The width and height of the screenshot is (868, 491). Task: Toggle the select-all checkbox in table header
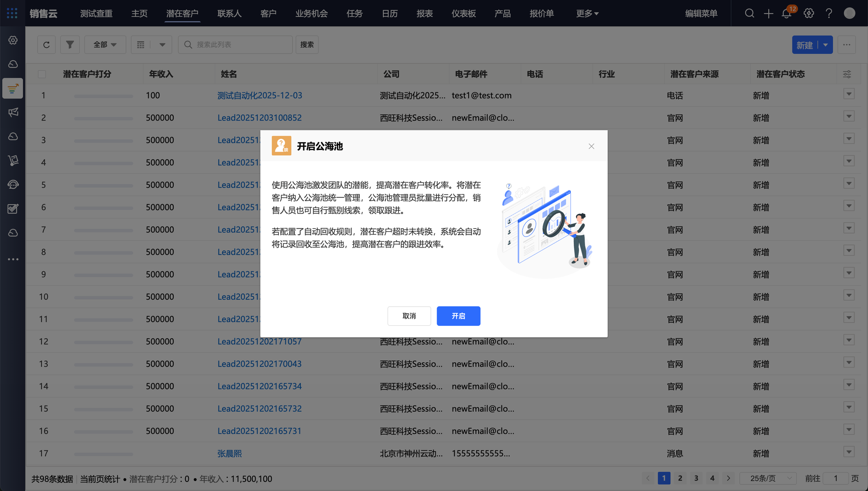(42, 74)
